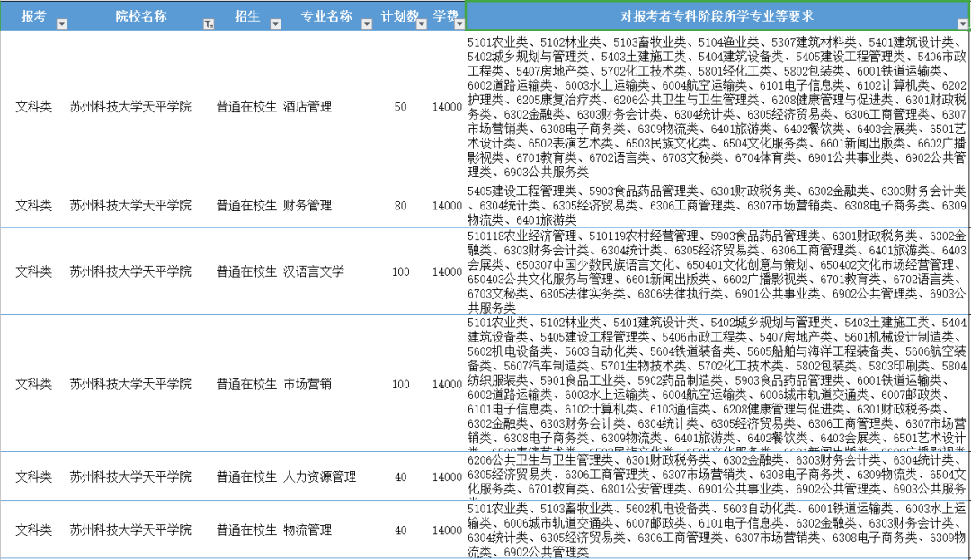Select the 报考 column header cell
Viewport: 971px width, 560px height.
pos(36,15)
